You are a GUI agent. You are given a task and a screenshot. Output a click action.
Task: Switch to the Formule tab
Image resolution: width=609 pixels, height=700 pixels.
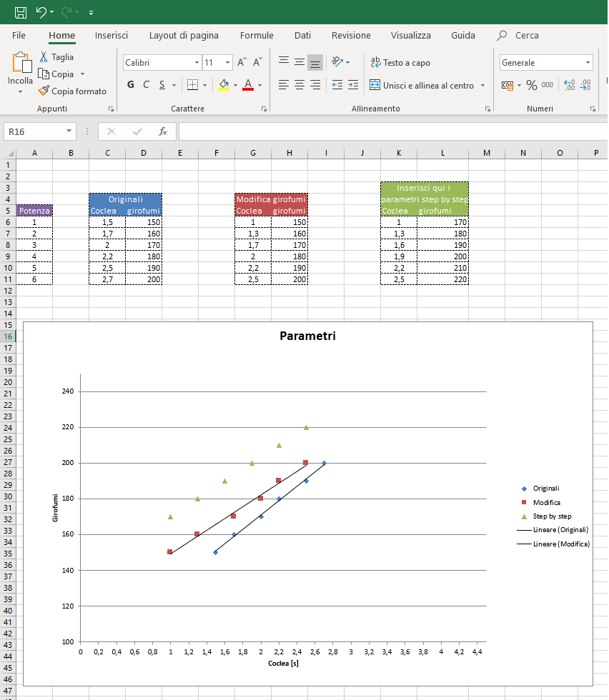[x=257, y=35]
